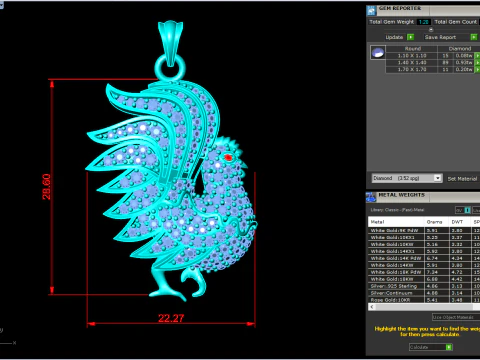Image resolution: width=480 pixels, height=360 pixels.
Task: Click the Gem Reporter panel icon
Action: 371,10
